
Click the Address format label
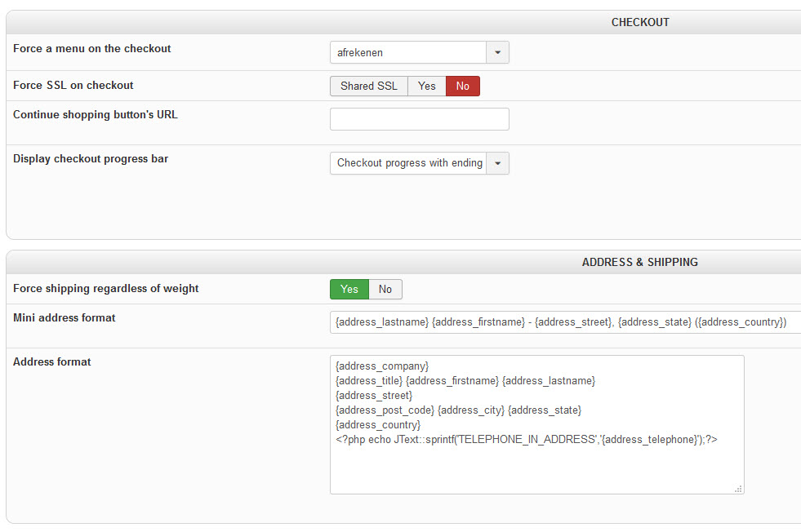(x=52, y=362)
